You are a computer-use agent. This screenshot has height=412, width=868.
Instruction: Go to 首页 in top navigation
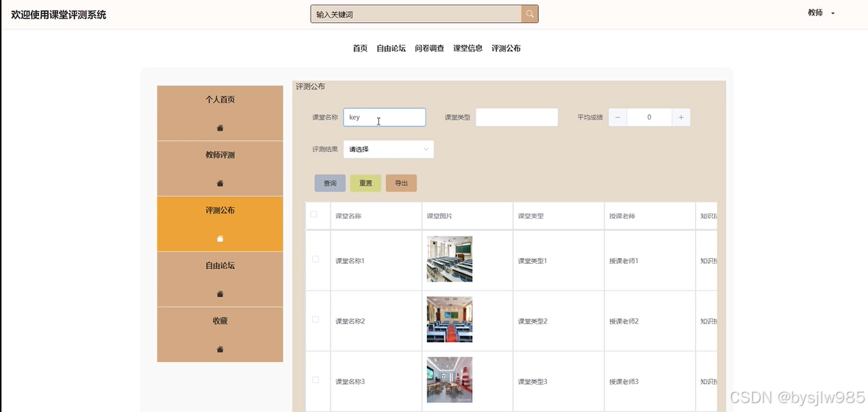(360, 48)
